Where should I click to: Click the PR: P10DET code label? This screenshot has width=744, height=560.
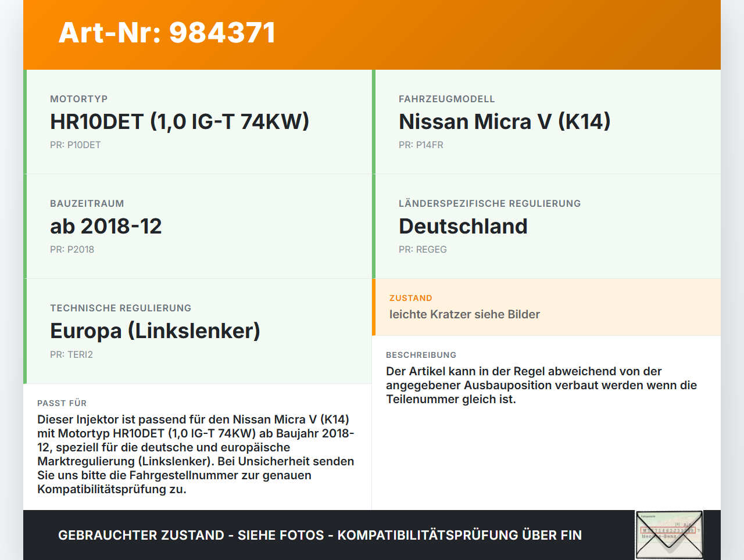point(76,145)
